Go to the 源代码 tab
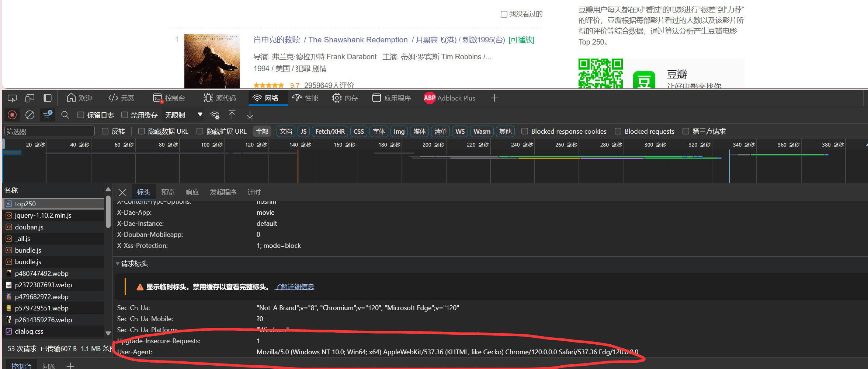 pos(220,98)
